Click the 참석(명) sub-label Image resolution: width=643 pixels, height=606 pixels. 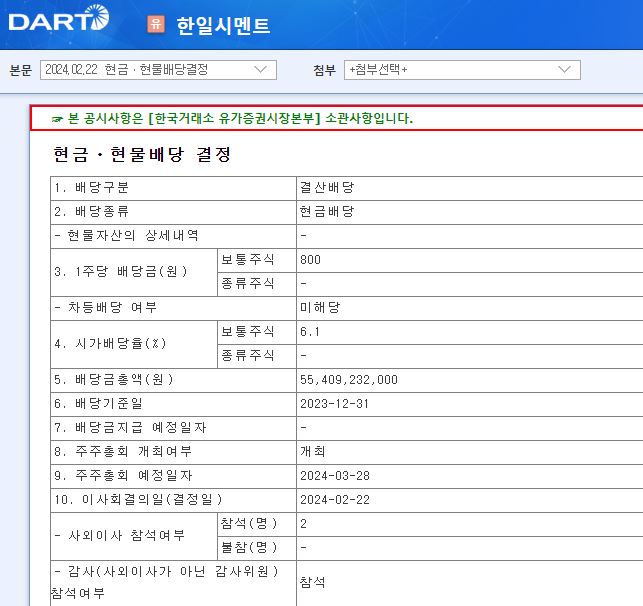[249, 524]
